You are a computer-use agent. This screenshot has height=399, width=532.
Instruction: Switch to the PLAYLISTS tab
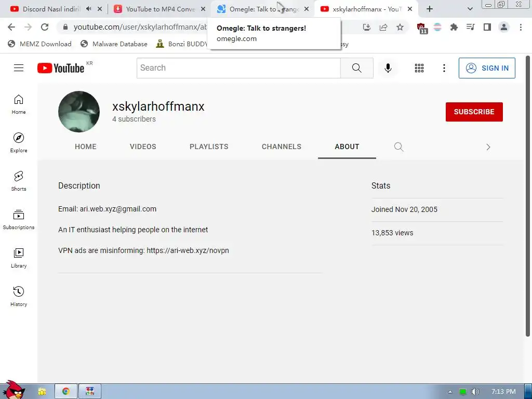pyautogui.click(x=209, y=147)
